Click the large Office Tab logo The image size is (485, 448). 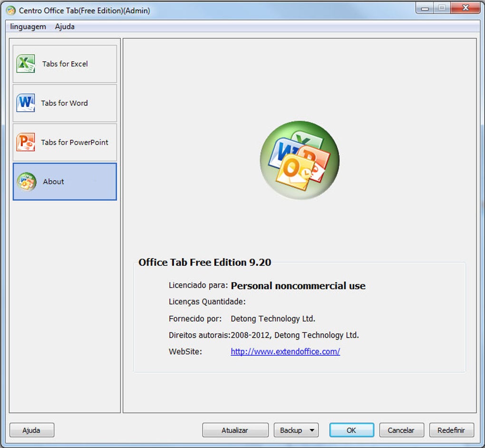(300, 160)
